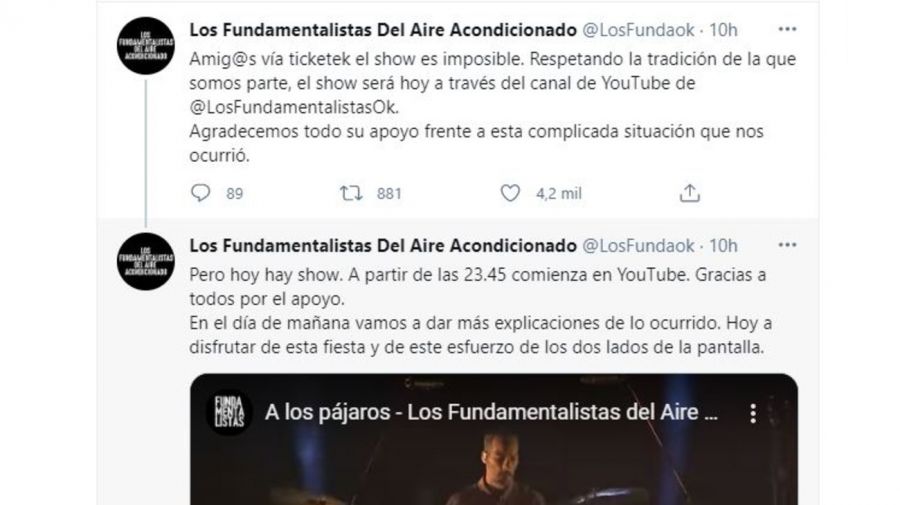Like the first tweet with heart icon
Viewport: 900px width, 505px height.
coord(510,193)
